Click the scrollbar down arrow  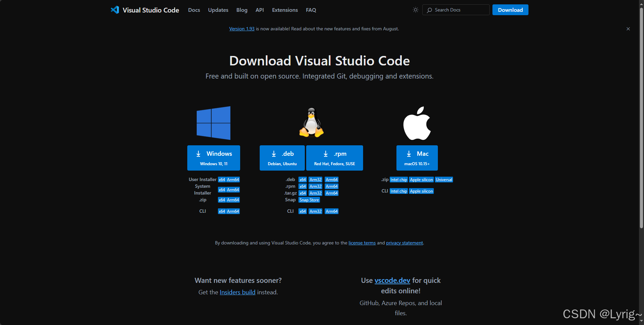pyautogui.click(x=641, y=322)
